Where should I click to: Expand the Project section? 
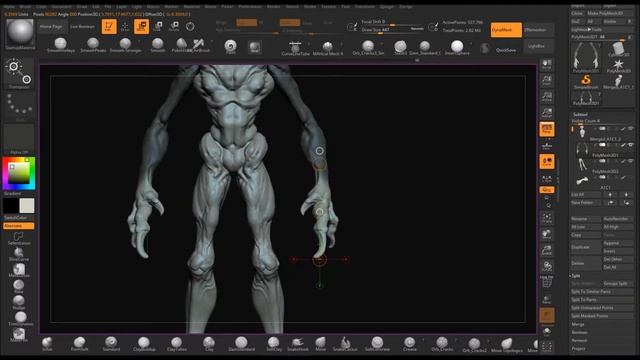(x=578, y=349)
